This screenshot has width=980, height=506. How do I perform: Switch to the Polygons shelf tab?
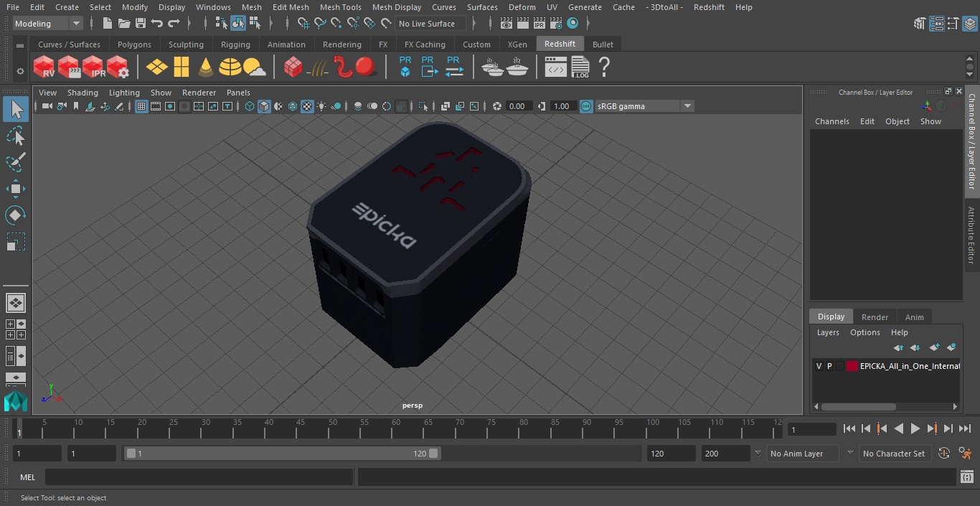coord(134,44)
